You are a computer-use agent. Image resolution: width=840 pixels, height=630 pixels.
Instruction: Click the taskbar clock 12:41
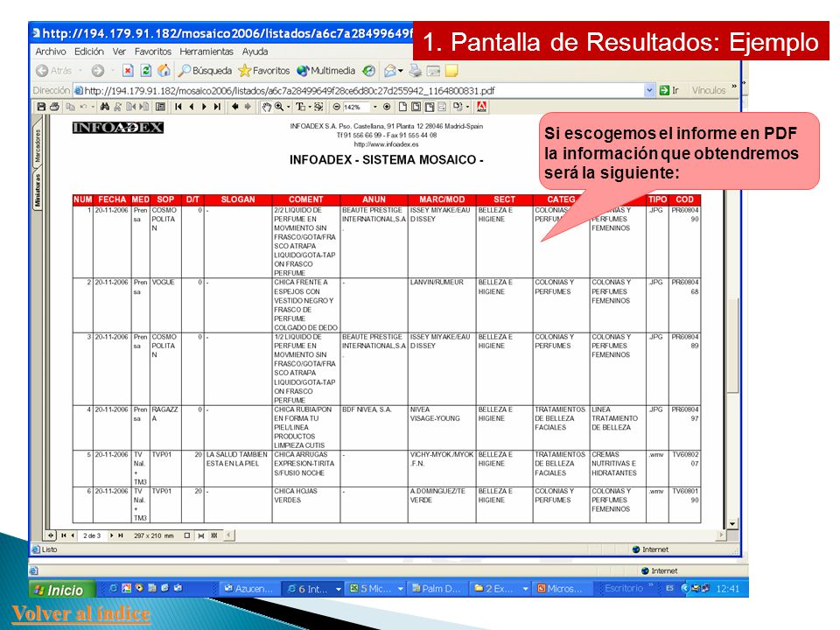(x=727, y=589)
